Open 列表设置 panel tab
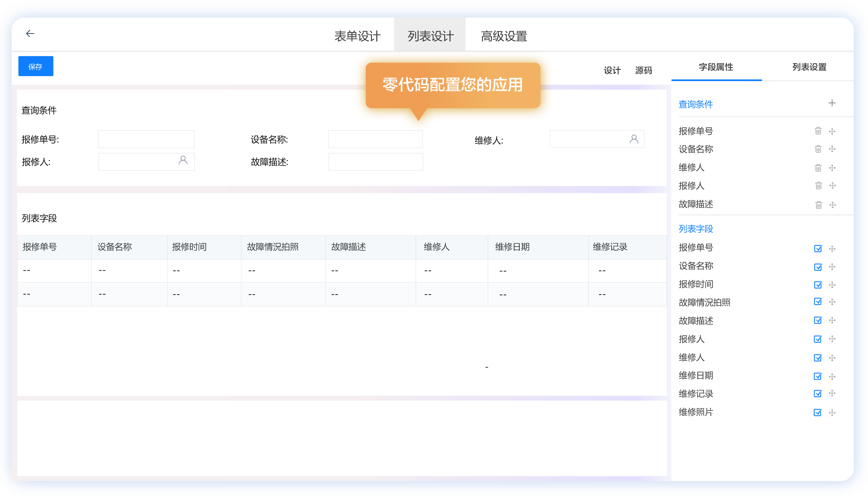Viewport: 868px width, 496px height. coord(809,67)
